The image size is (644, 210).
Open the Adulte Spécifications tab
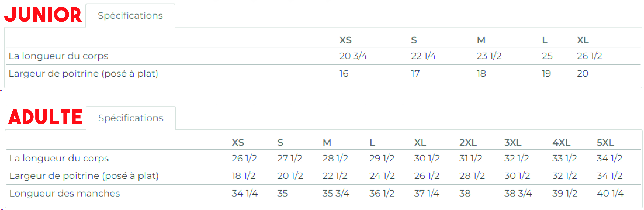131,118
